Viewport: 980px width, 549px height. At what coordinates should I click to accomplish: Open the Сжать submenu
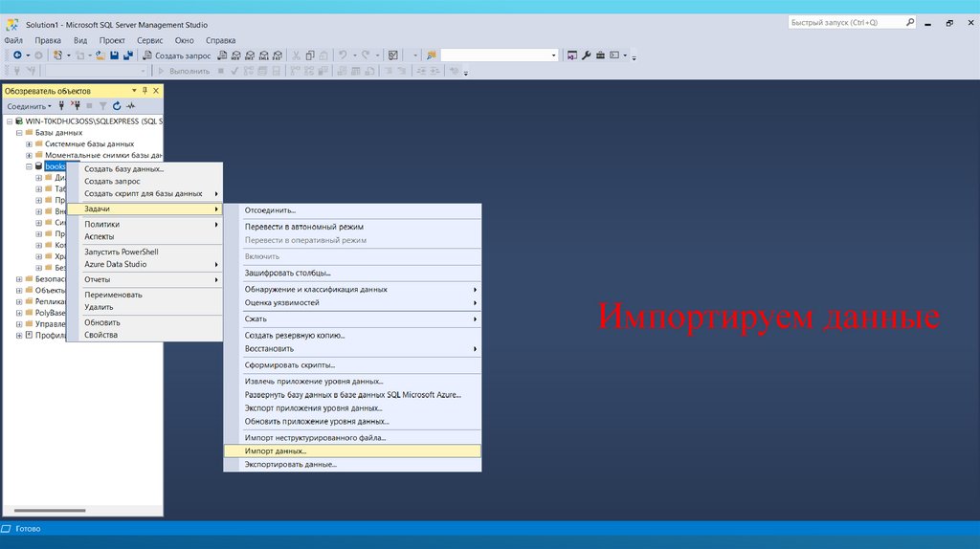coord(352,319)
